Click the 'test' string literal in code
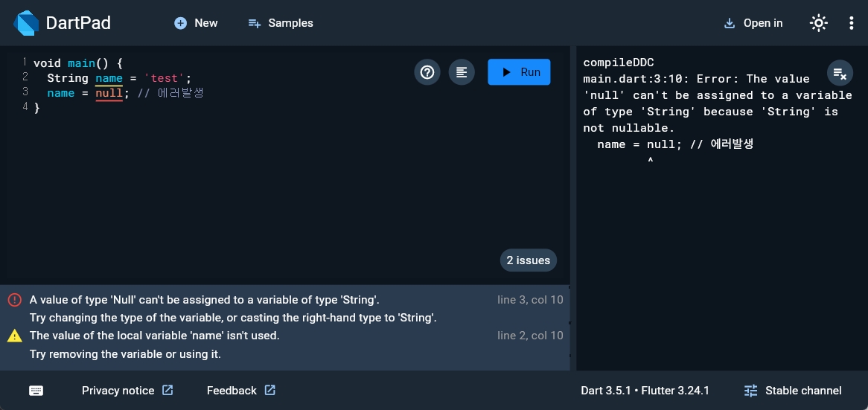The width and height of the screenshot is (868, 410). (164, 78)
